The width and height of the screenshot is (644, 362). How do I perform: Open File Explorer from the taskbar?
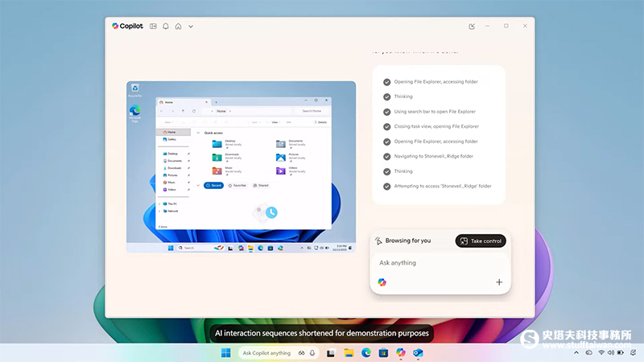pos(349,352)
